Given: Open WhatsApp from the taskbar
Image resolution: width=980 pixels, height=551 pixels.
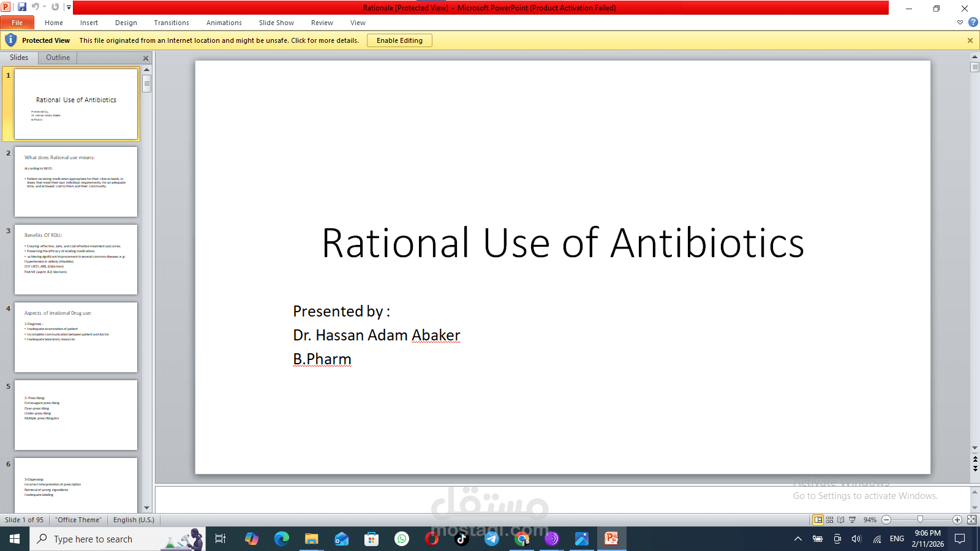Looking at the screenshot, I should point(402,539).
